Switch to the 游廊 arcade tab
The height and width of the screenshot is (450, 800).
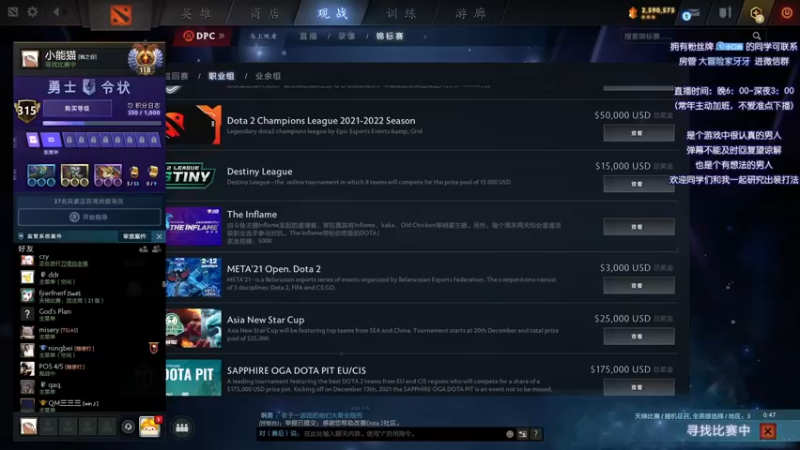pos(470,13)
